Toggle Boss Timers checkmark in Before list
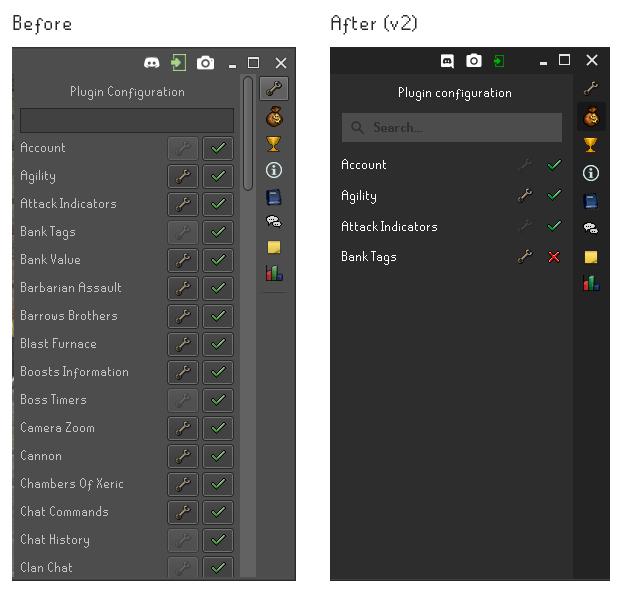 218,400
